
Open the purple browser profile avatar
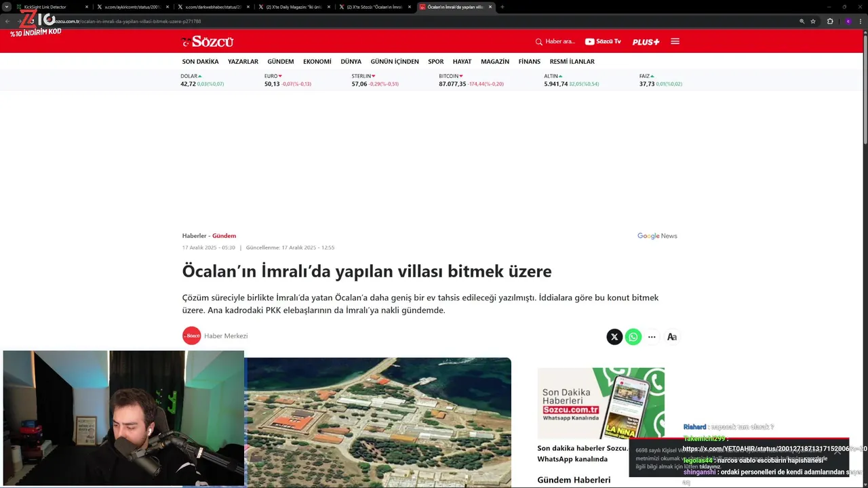click(848, 21)
